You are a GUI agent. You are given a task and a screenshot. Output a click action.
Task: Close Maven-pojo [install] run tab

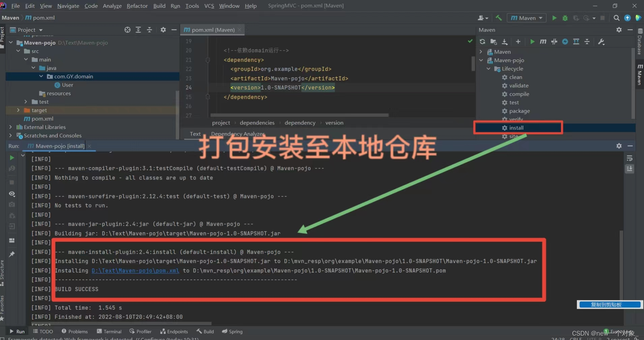click(89, 146)
